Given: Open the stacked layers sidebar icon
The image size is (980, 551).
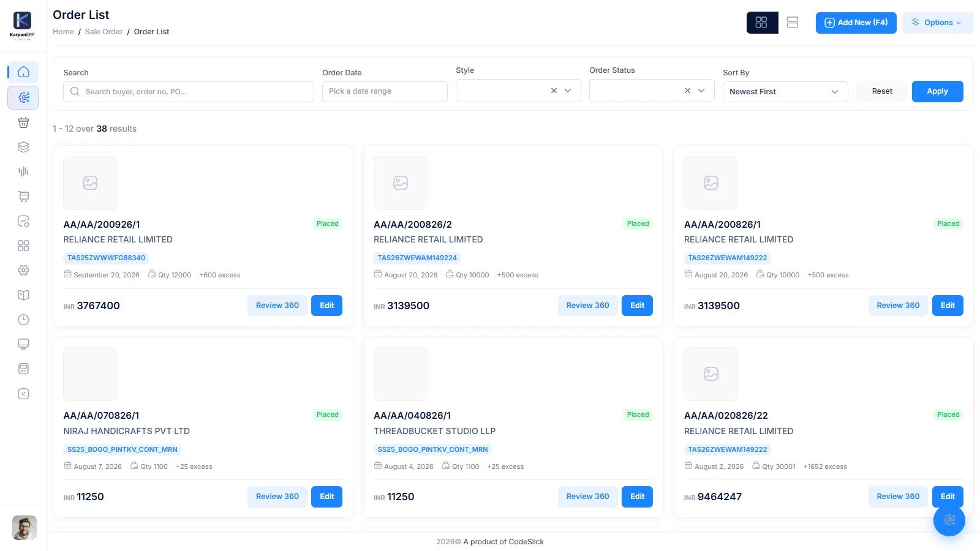Looking at the screenshot, I should (x=23, y=147).
